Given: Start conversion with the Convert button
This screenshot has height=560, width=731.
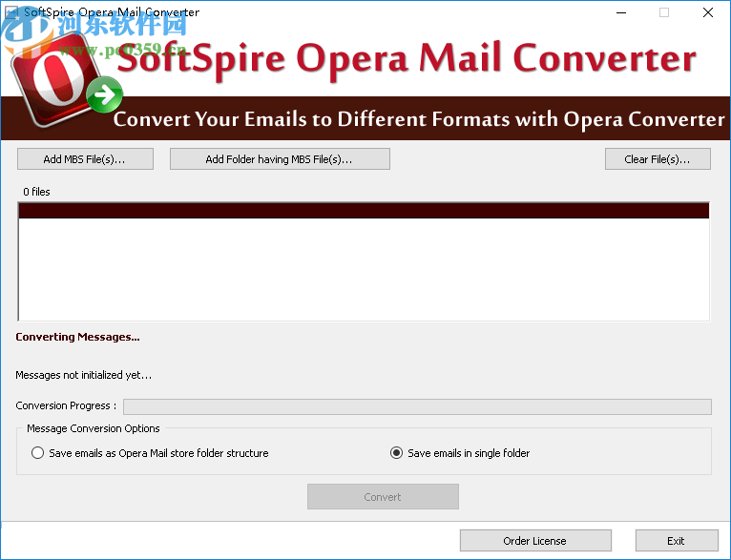Looking at the screenshot, I should pos(383,497).
